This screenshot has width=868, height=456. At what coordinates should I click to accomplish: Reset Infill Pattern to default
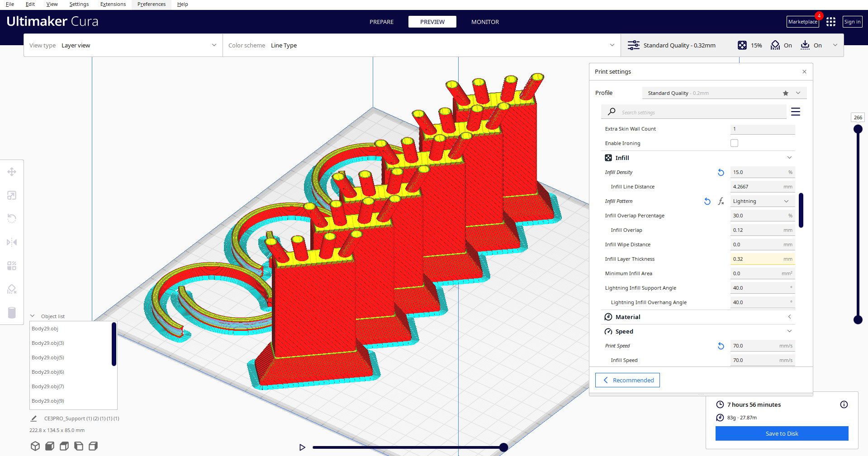pyautogui.click(x=707, y=201)
